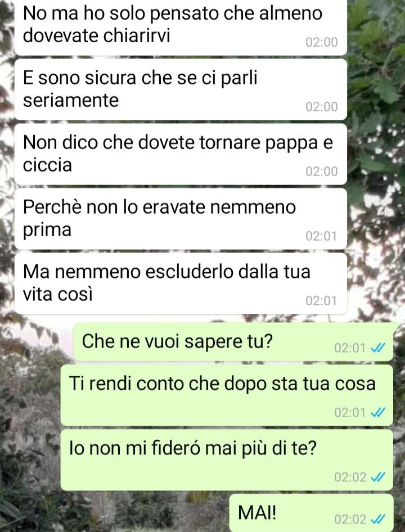Tap 02:01 timestamp on 'vita così' message
The height and width of the screenshot is (532, 405).
click(321, 301)
